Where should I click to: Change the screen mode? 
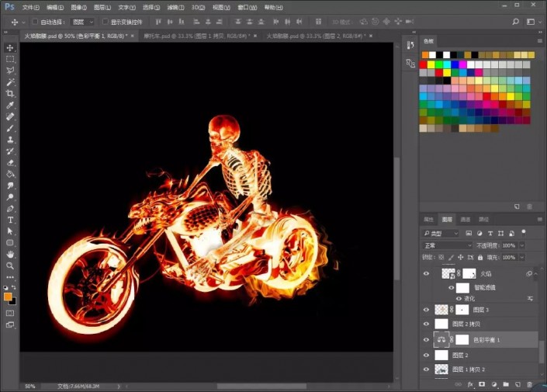click(x=10, y=325)
